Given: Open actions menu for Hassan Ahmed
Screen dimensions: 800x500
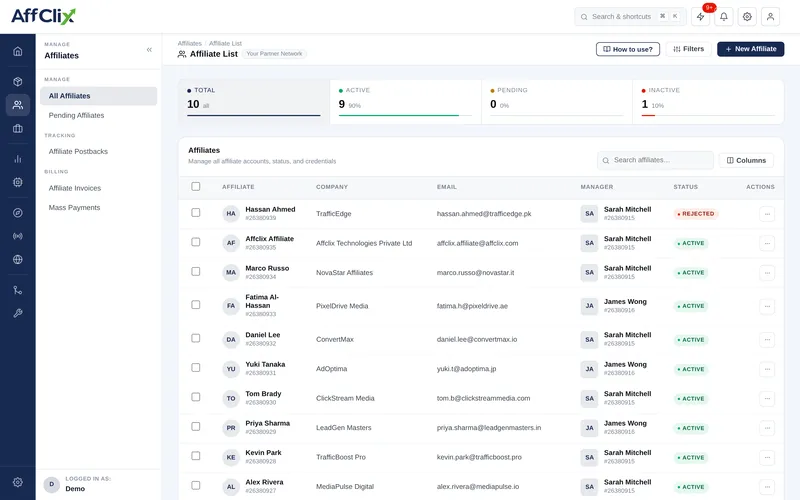Looking at the screenshot, I should tap(767, 214).
